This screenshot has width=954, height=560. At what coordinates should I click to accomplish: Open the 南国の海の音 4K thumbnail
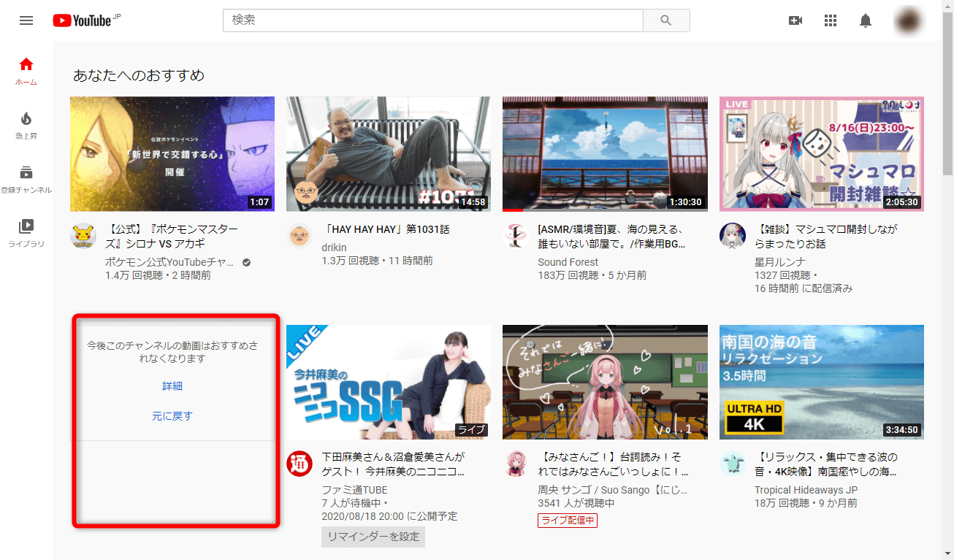point(822,382)
